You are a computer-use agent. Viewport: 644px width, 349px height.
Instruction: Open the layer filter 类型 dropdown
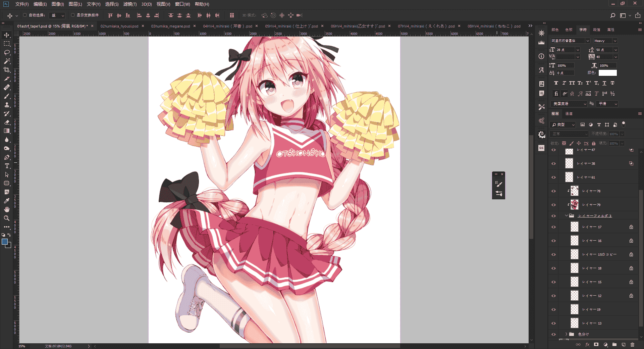pos(563,125)
